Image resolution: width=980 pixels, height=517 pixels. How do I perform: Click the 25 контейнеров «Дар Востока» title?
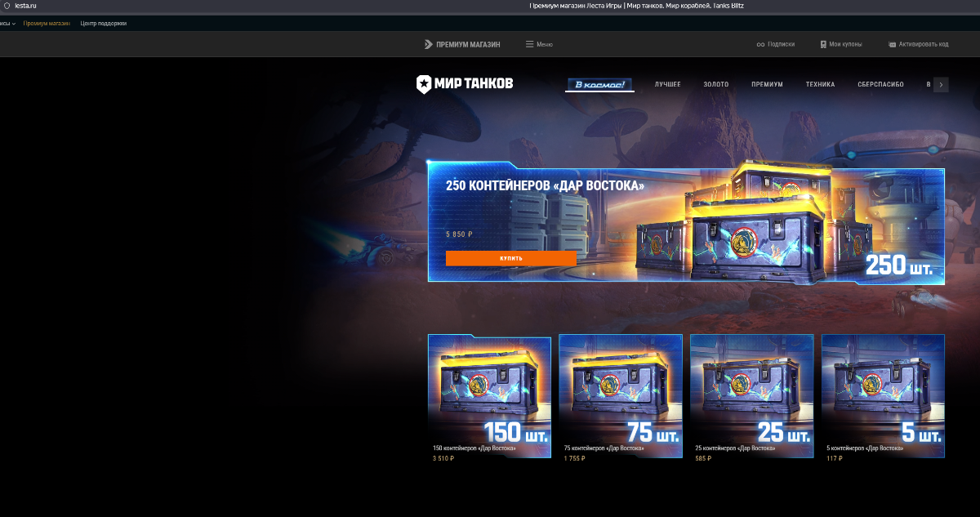click(734, 448)
